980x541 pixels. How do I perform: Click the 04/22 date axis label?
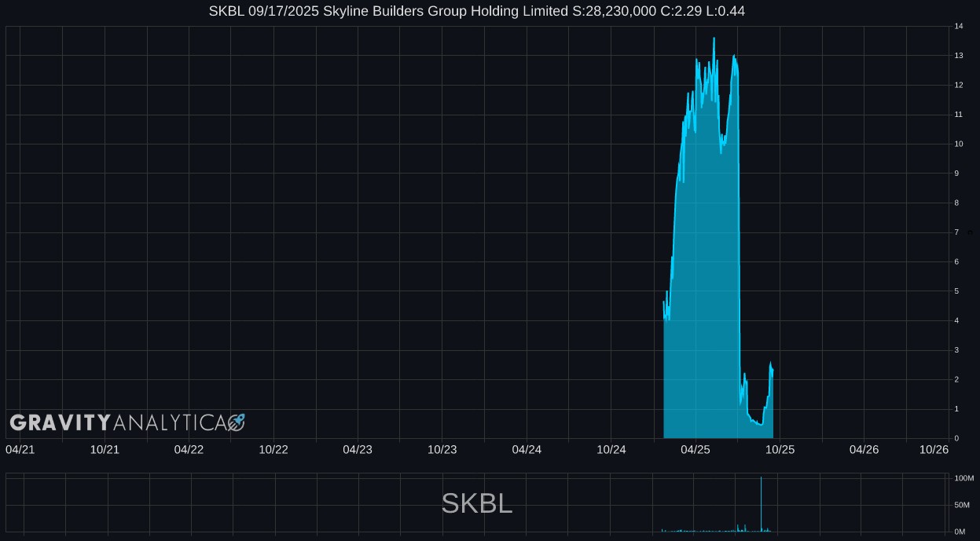point(189,449)
